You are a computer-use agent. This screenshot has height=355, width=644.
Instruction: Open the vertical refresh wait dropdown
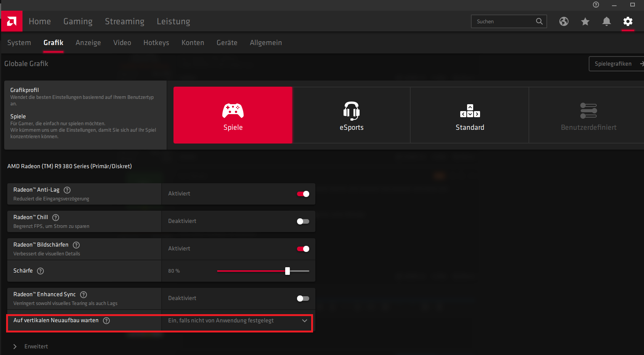tap(238, 321)
